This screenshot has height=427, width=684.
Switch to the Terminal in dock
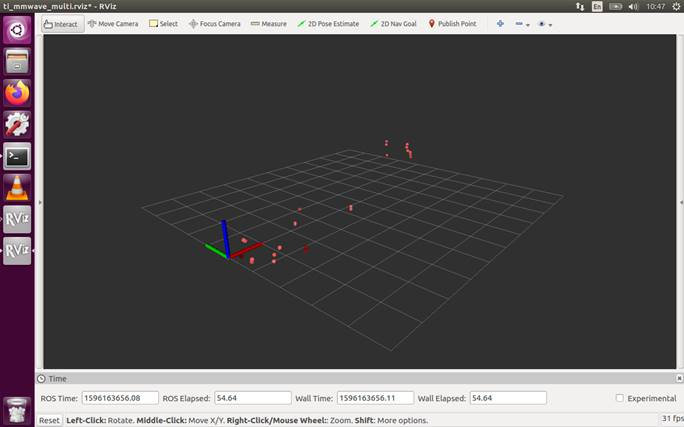coord(17,156)
